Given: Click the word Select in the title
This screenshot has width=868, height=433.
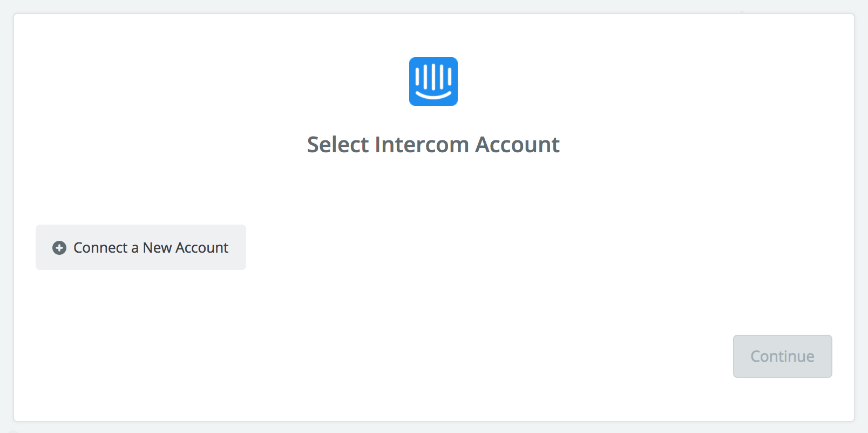Looking at the screenshot, I should click(338, 145).
